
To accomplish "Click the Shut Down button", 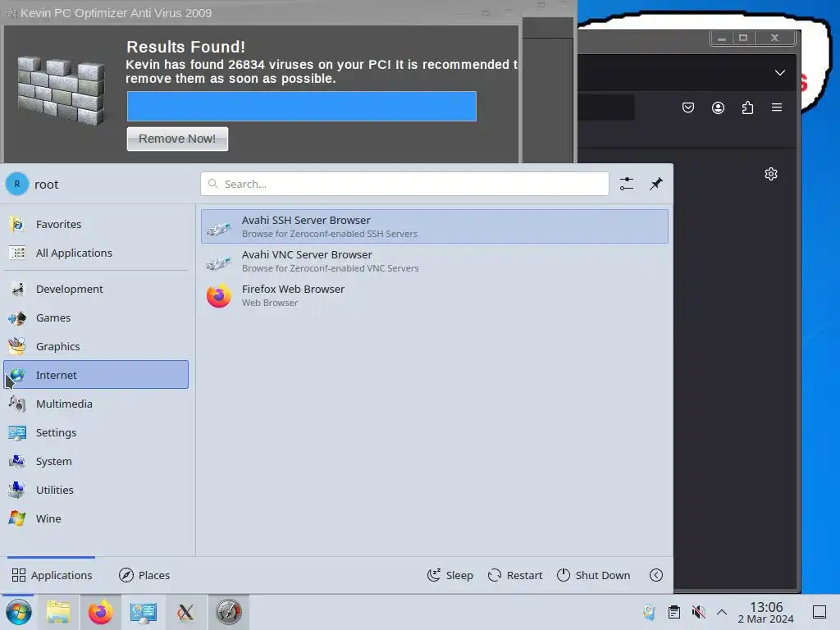I will click(x=593, y=575).
